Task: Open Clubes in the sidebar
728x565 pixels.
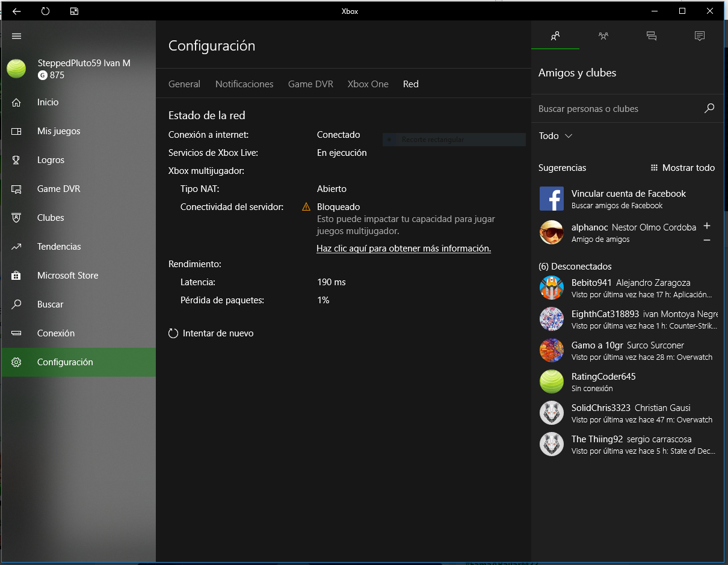Action: tap(79, 218)
